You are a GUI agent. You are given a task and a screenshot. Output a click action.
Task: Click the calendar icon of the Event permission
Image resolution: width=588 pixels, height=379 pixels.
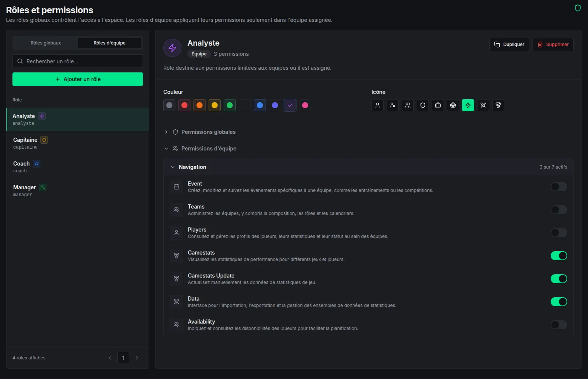click(x=176, y=187)
